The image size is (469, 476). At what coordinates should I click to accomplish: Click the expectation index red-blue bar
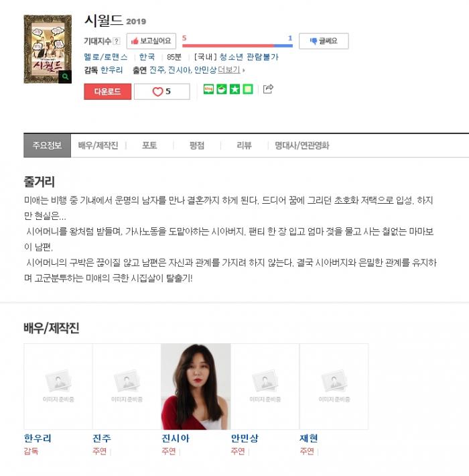pyautogui.click(x=238, y=46)
